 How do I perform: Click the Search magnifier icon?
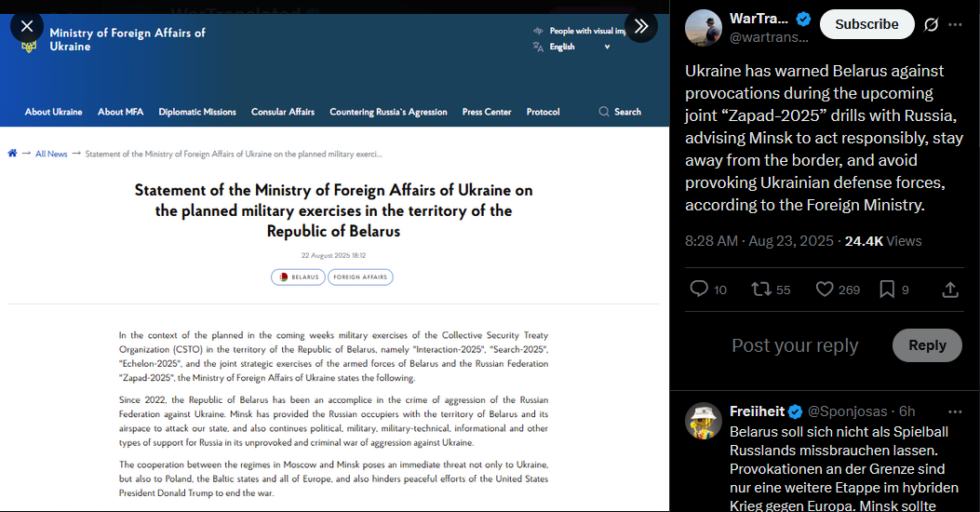click(x=604, y=112)
